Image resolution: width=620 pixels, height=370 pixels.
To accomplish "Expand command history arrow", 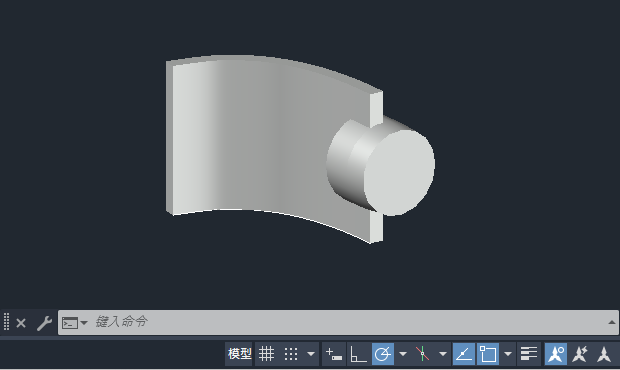I will click(x=612, y=323).
